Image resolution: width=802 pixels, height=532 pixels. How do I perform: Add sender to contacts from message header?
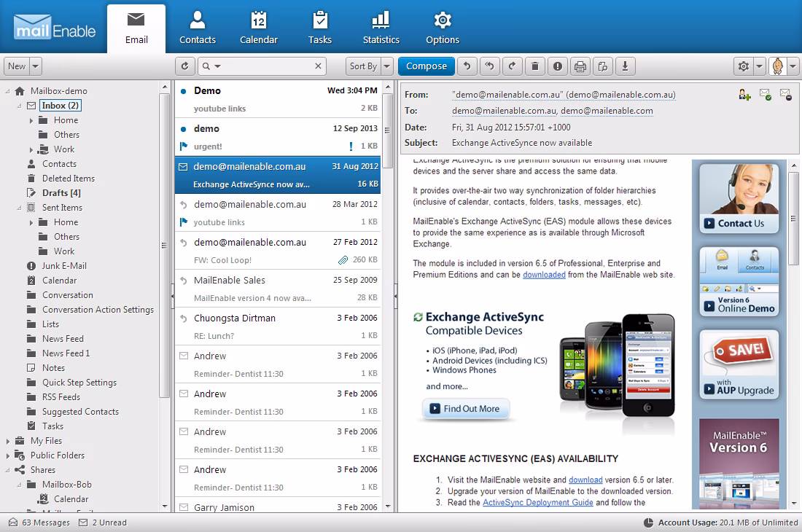(x=745, y=95)
